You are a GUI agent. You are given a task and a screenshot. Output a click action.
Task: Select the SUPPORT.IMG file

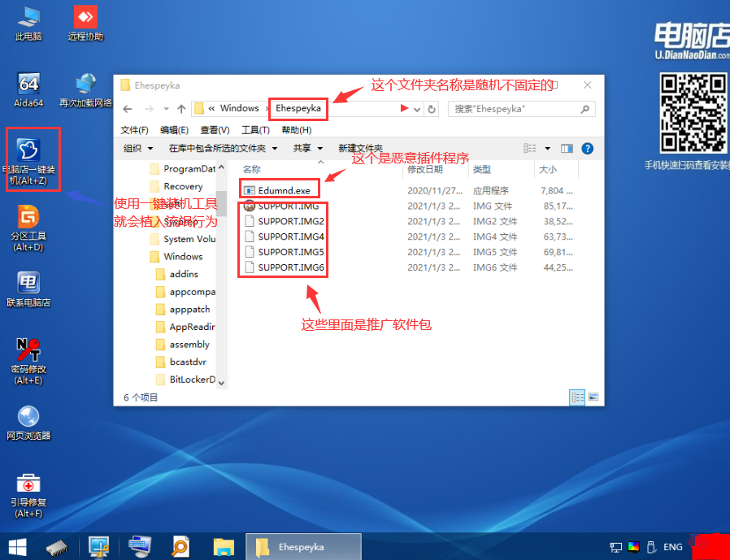pyautogui.click(x=289, y=206)
